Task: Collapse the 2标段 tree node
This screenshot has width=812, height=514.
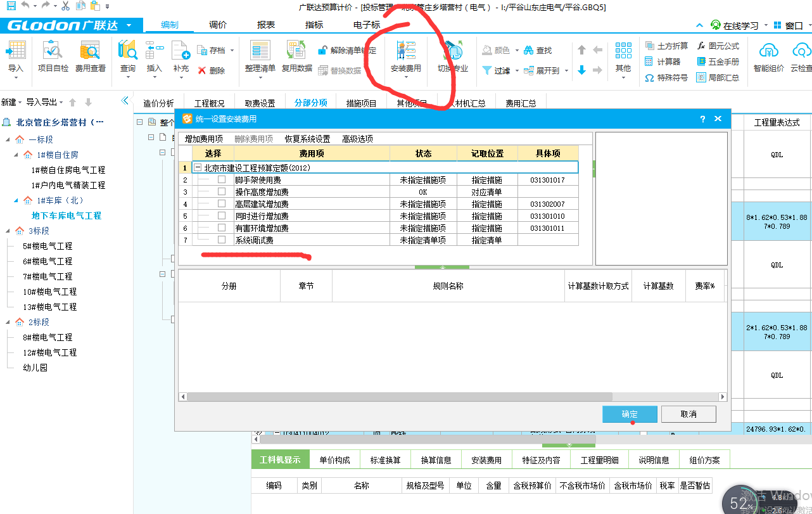Action: tap(8, 322)
